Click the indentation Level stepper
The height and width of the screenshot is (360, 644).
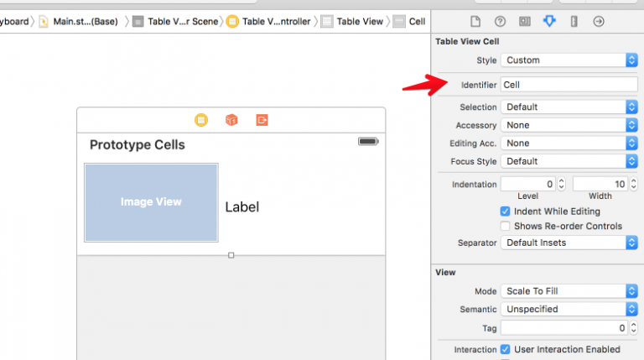561,184
